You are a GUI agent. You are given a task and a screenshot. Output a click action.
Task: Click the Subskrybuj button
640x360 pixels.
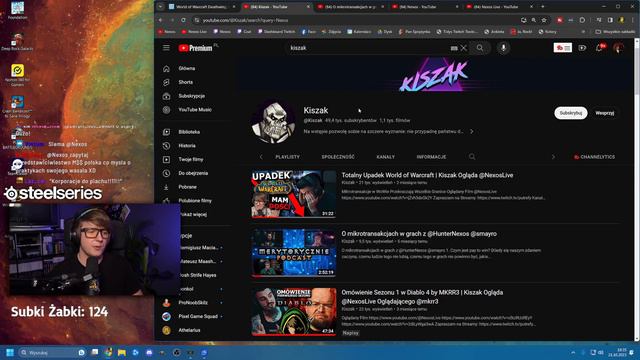571,113
